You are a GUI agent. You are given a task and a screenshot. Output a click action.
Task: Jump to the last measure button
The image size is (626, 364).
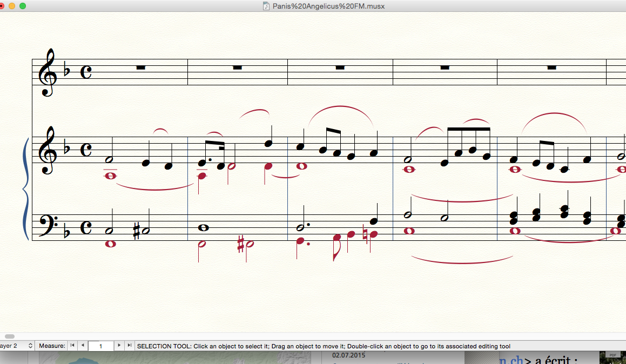(x=129, y=346)
